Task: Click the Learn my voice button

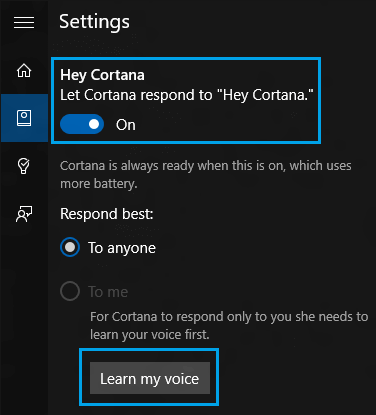Action: (x=150, y=378)
